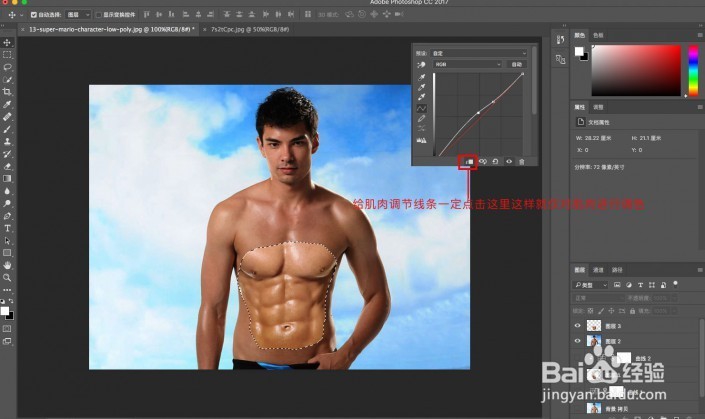
Task: Select the Horizontal Type tool
Action: pyautogui.click(x=7, y=228)
